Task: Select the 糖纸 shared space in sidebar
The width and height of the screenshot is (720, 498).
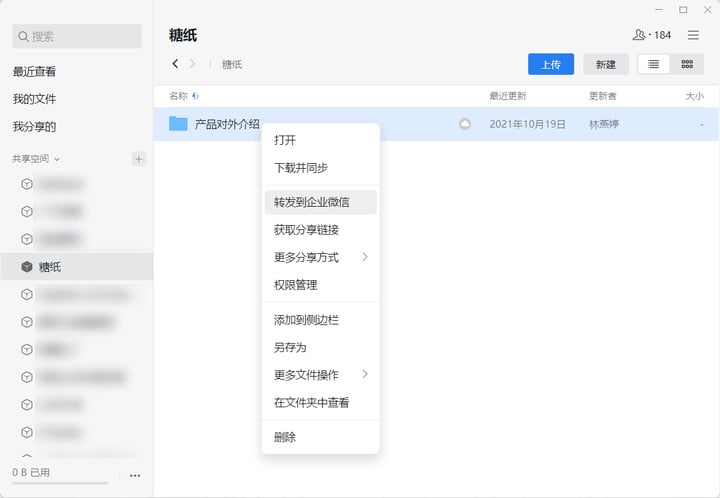Action: (x=77, y=267)
